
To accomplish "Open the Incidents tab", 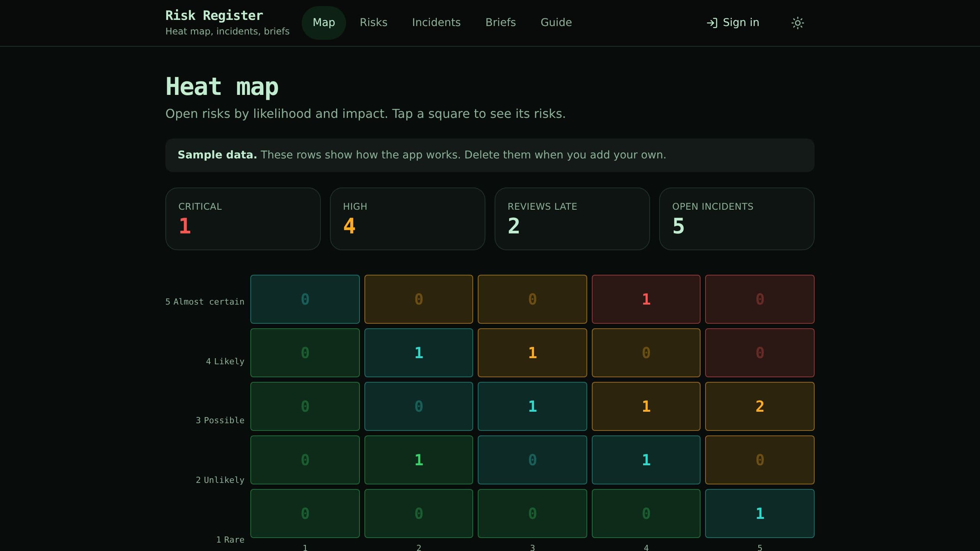I will (x=436, y=23).
